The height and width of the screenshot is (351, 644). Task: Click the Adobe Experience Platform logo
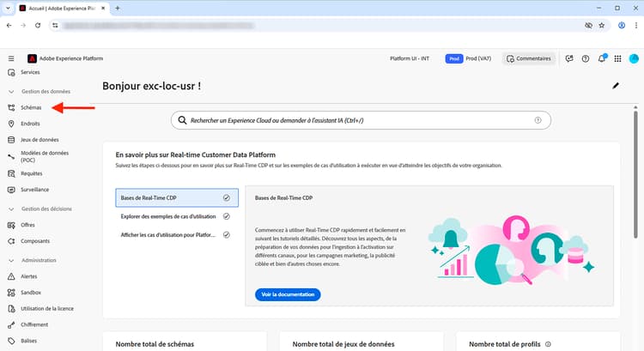point(32,58)
